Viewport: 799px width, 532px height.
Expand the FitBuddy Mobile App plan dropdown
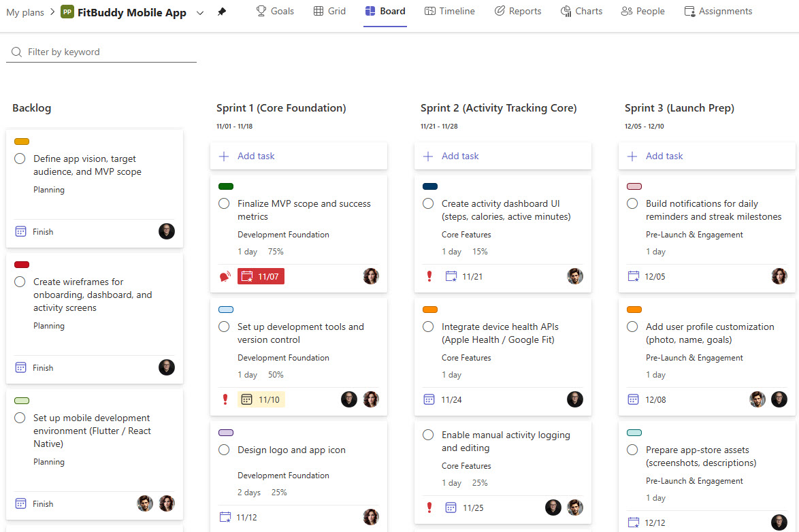tap(199, 12)
